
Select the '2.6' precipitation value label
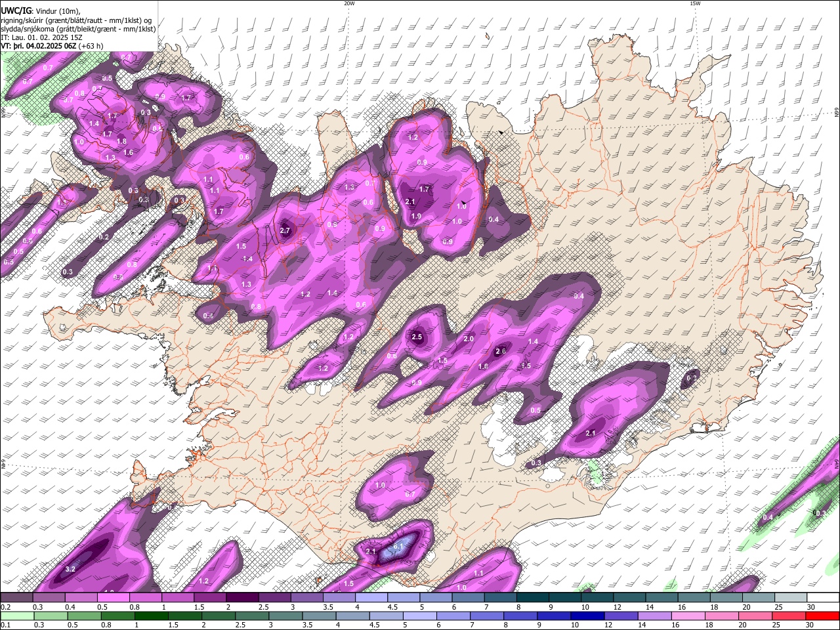501,351
